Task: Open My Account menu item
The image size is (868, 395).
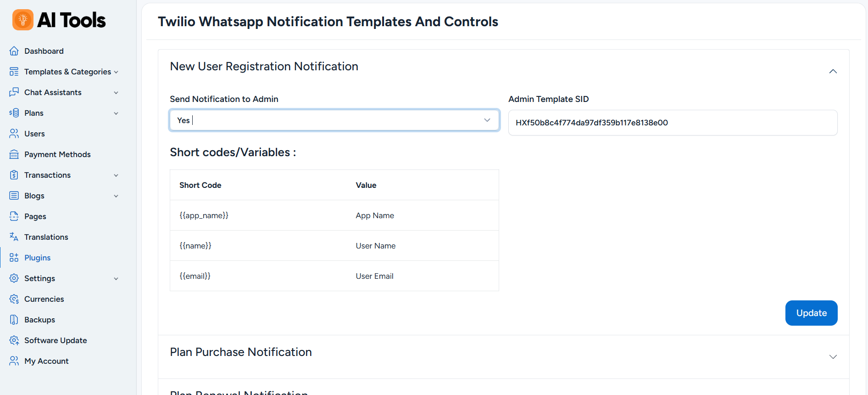Action: pos(46,361)
